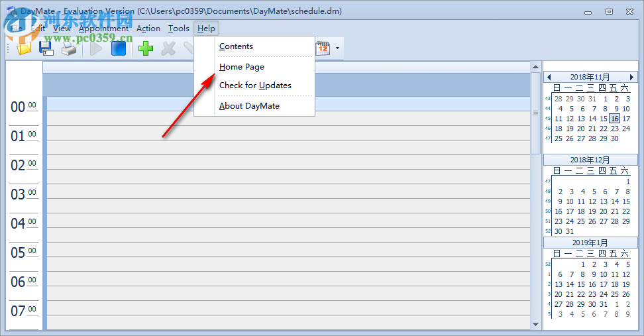Click the 06:00 time label
The width and height of the screenshot is (644, 336).
point(23,282)
